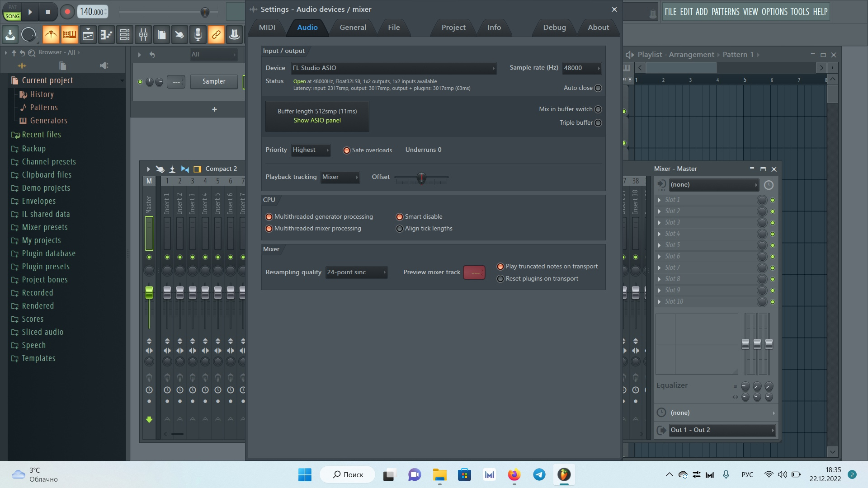Enable Play truncated notes on transport

coord(500,266)
